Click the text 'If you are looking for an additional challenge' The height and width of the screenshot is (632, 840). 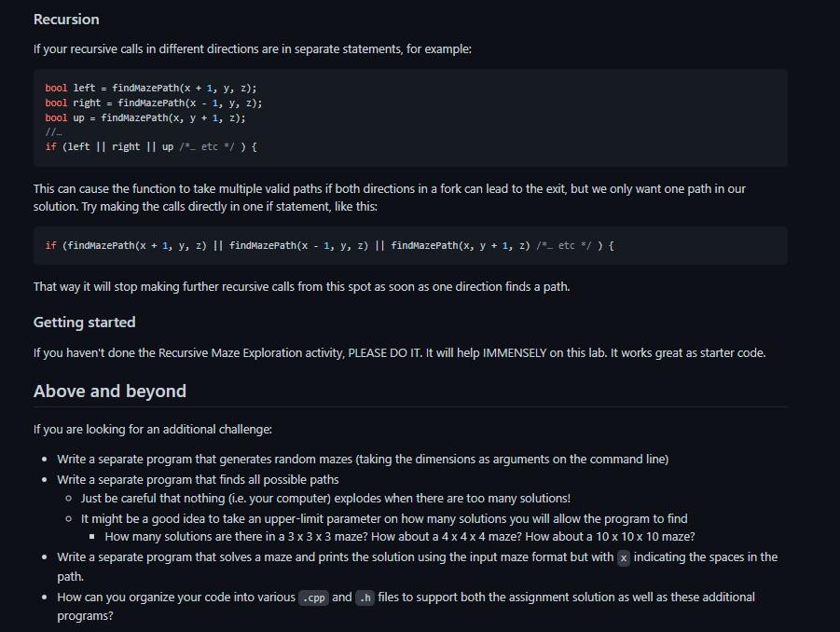pos(153,429)
